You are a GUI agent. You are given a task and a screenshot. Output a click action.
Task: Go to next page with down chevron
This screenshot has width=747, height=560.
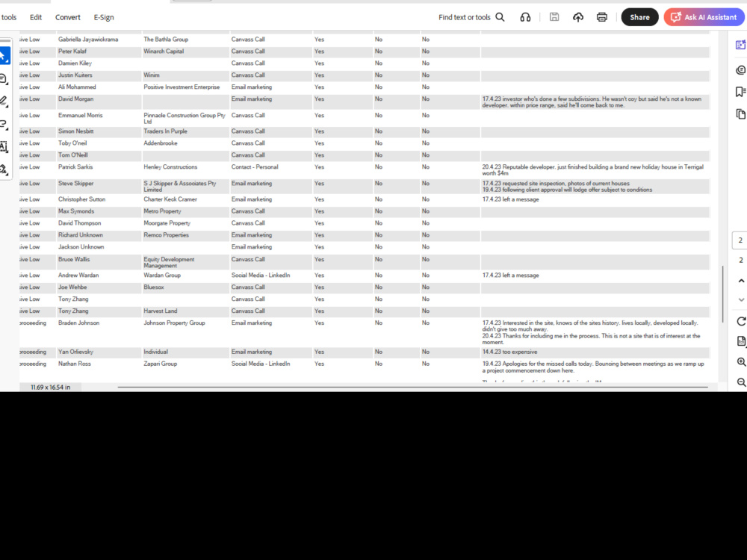[741, 299]
